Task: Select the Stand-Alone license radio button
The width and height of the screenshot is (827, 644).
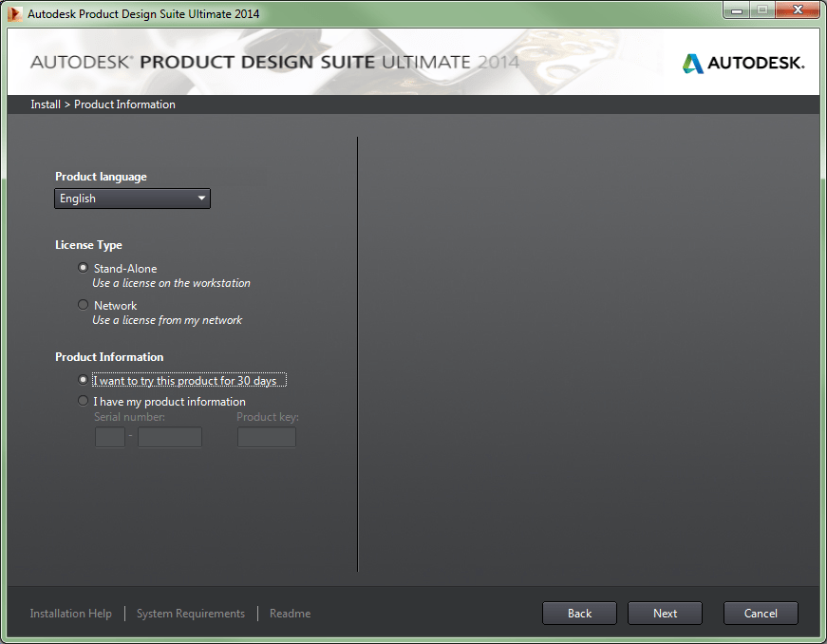Action: (x=83, y=267)
